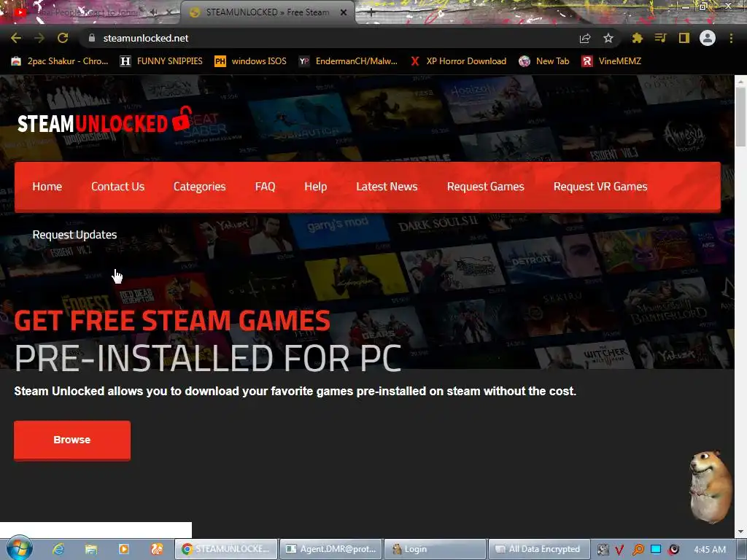Open a new browser tab

(371, 12)
